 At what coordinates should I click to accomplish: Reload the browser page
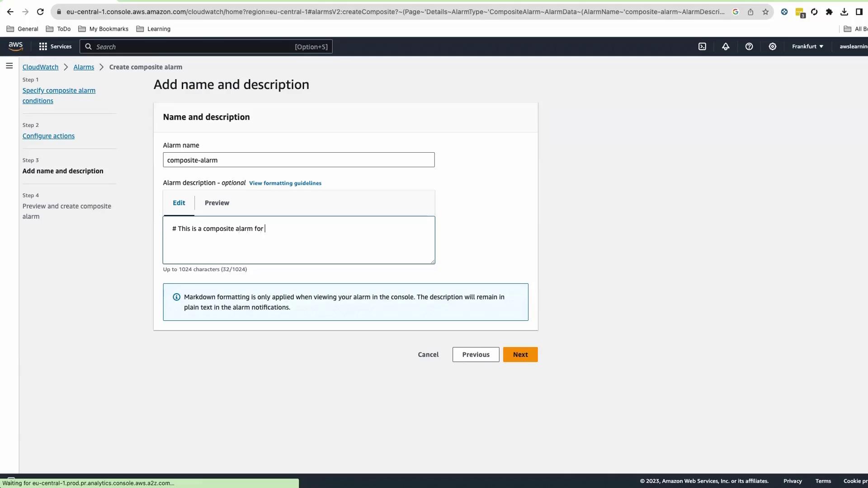point(40,12)
